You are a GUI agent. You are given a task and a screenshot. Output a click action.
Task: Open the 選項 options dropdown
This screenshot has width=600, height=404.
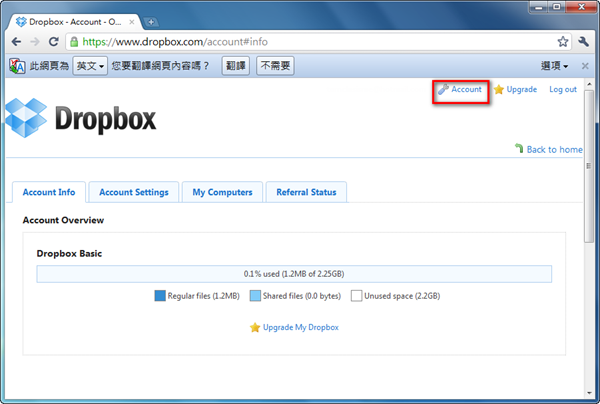coord(554,66)
